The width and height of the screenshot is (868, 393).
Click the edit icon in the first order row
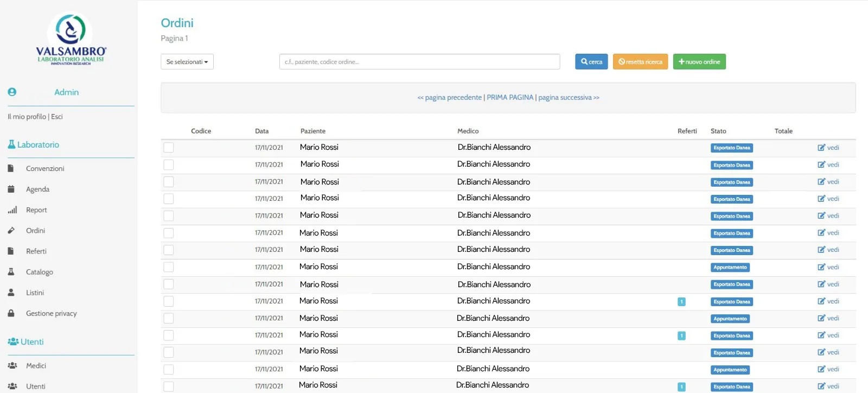coord(821,148)
